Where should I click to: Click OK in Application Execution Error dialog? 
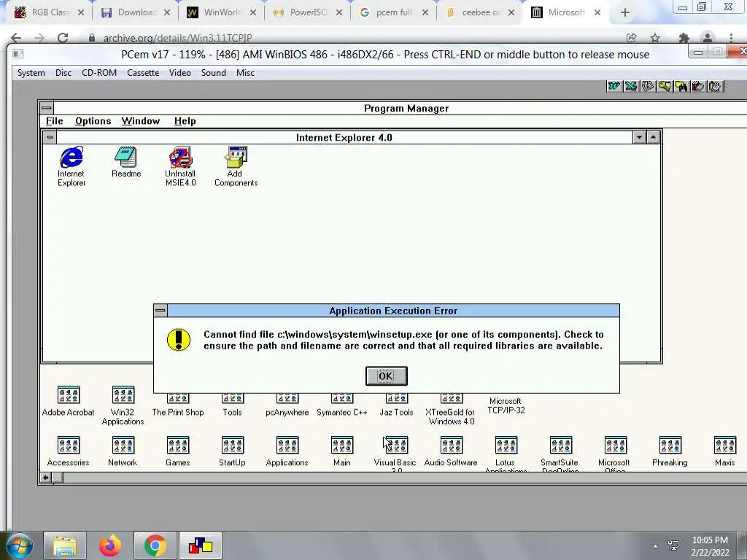[x=387, y=376]
